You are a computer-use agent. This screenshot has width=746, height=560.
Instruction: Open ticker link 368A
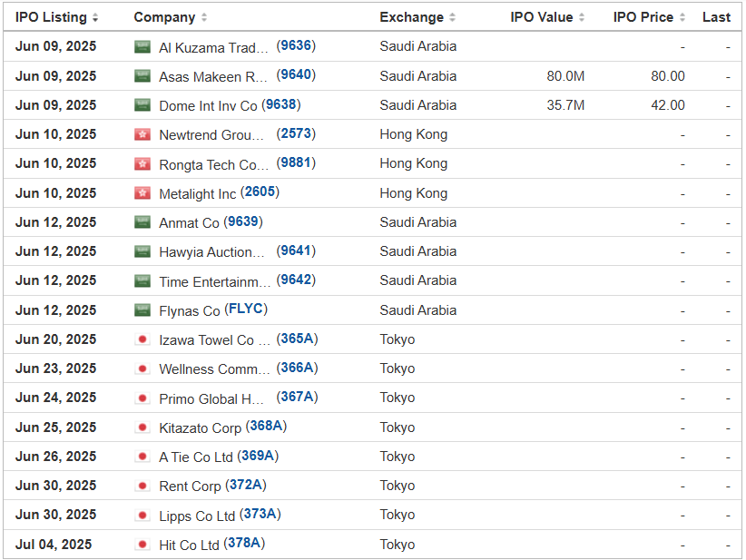point(267,426)
